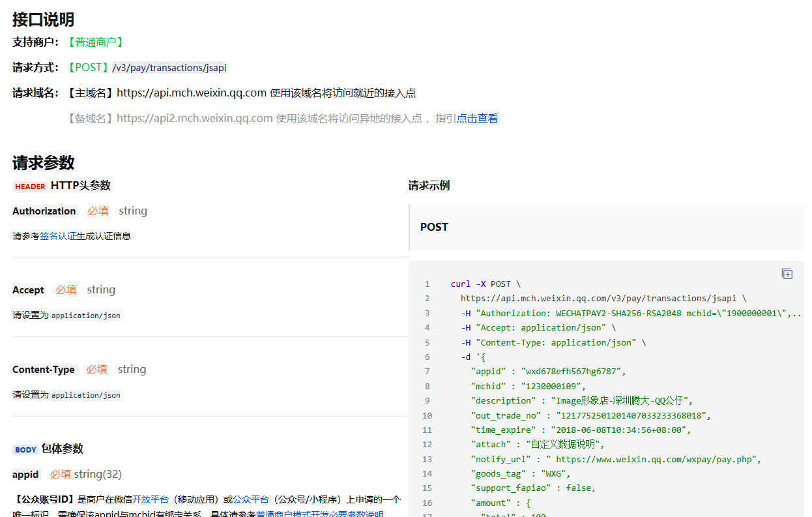
Task: Click the 【普通商户】 supported merchant text
Action: click(96, 42)
